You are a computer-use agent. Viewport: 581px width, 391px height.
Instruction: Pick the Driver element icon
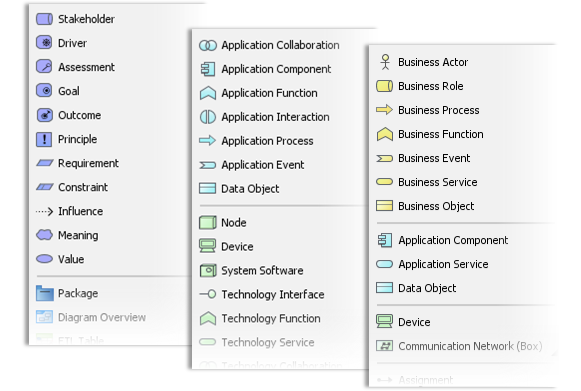(44, 43)
